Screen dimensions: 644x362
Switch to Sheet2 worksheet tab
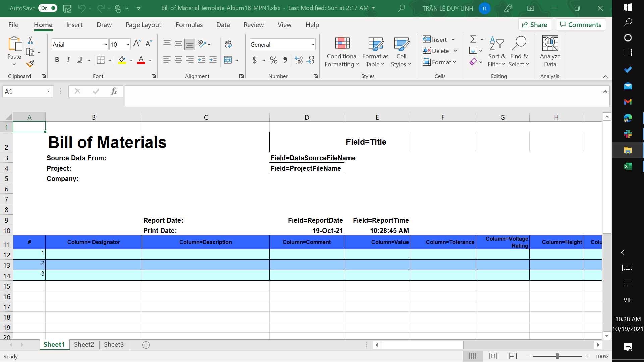point(84,344)
